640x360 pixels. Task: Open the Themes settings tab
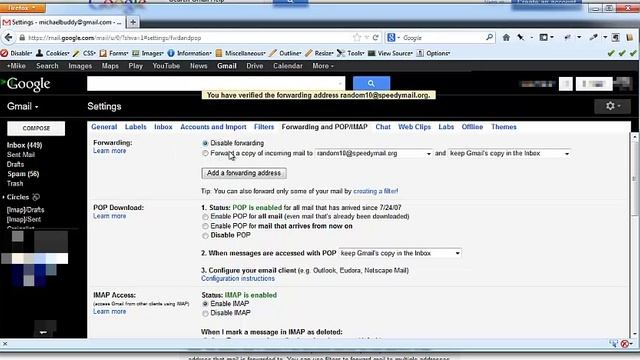(x=504, y=127)
